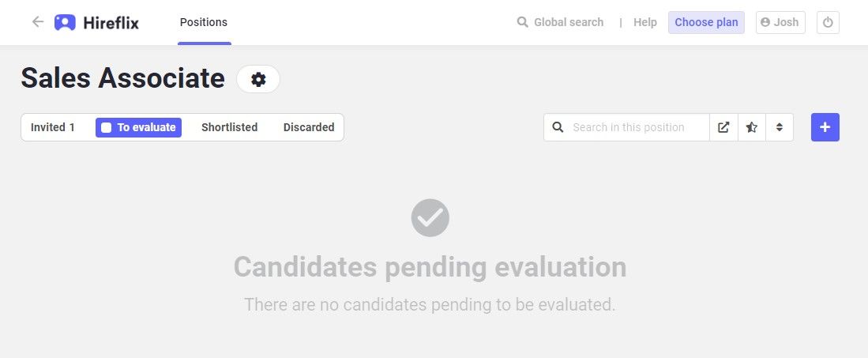Click the half-star rating filter icon
The width and height of the screenshot is (868, 358).
(752, 127)
